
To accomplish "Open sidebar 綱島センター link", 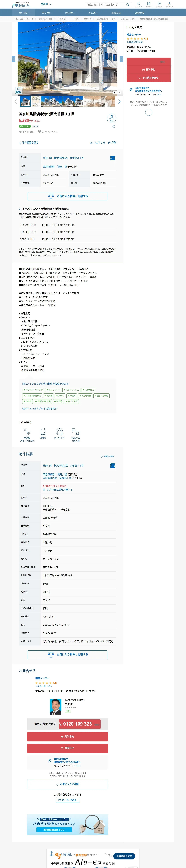I will [x=134, y=34].
